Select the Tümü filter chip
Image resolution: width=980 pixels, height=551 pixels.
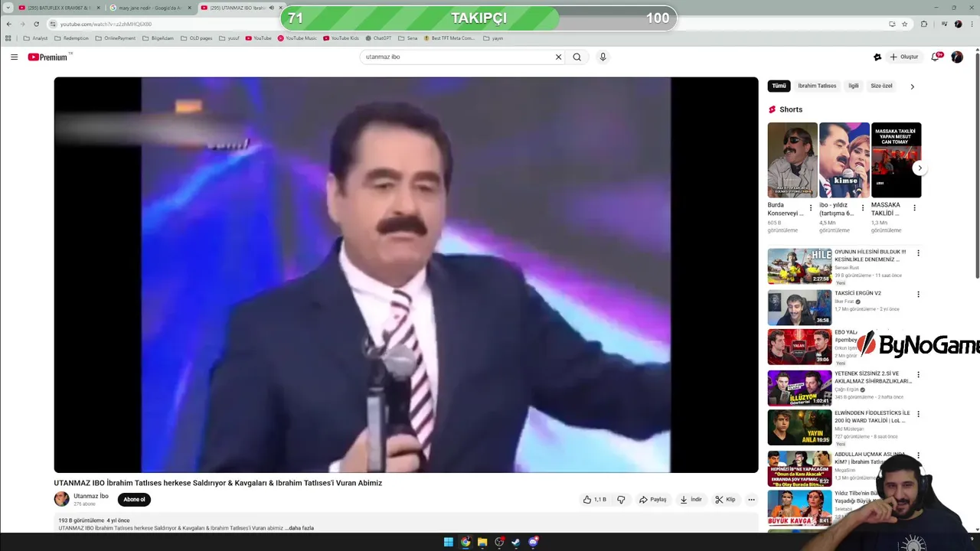tap(779, 86)
